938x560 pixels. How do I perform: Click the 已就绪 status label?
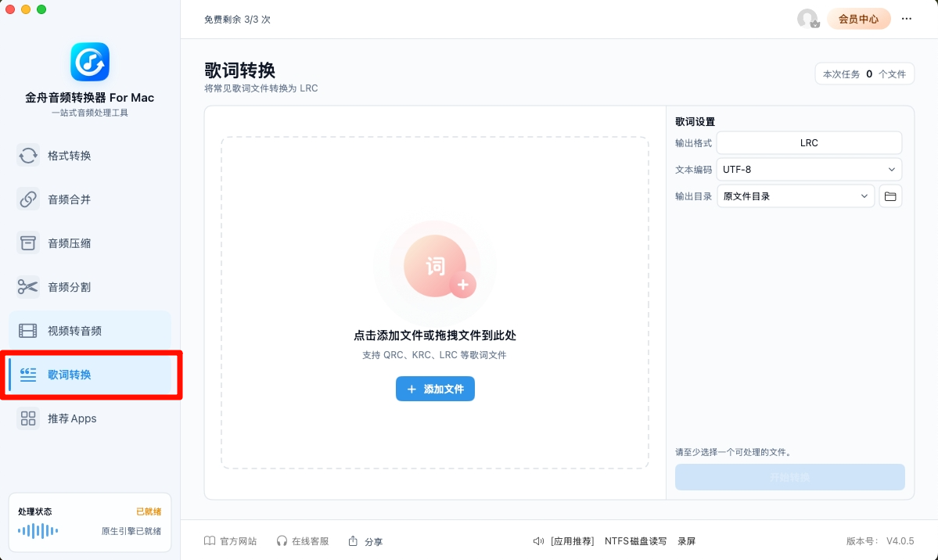point(149,512)
